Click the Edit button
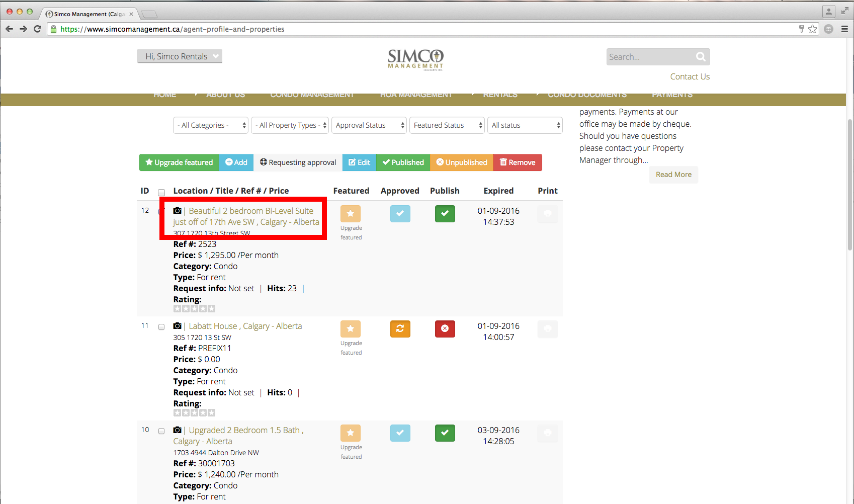The height and width of the screenshot is (504, 854). click(360, 162)
